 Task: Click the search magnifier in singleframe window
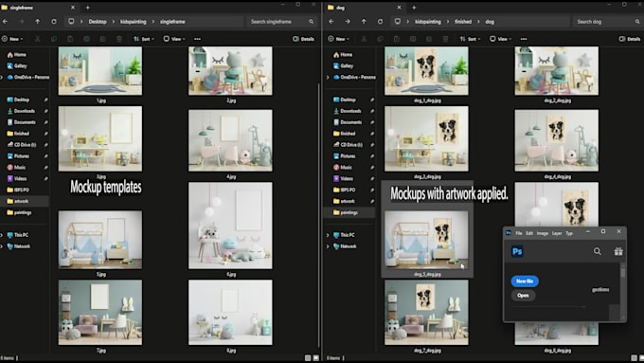[311, 22]
